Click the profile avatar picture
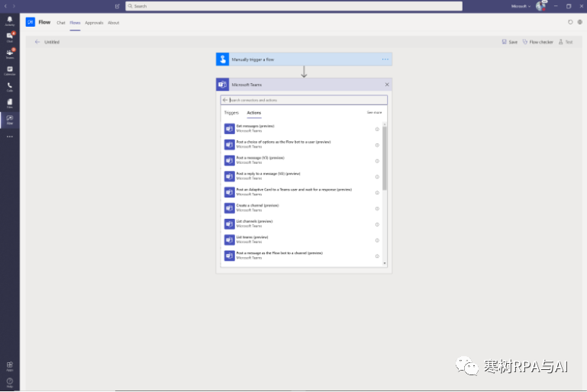587x392 pixels. 541,6
